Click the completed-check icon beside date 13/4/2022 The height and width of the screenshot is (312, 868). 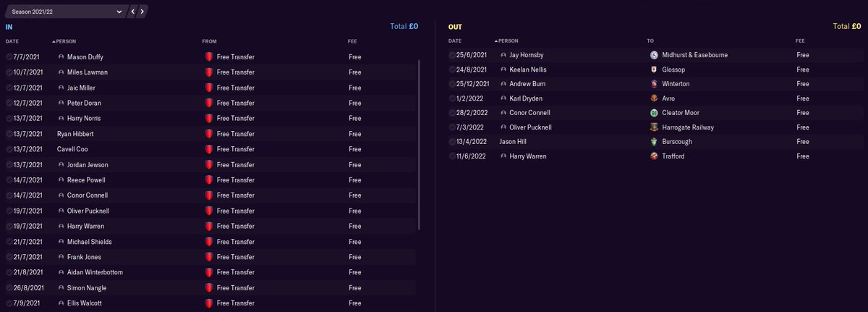[451, 142]
